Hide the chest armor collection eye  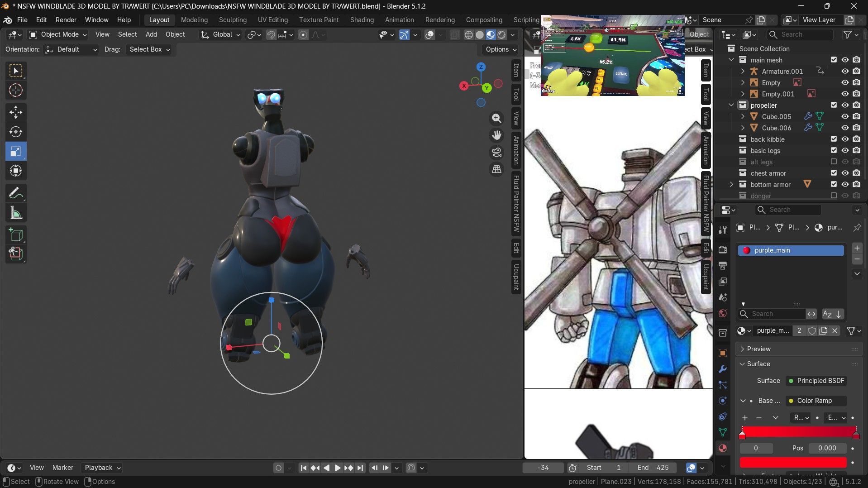pyautogui.click(x=845, y=173)
